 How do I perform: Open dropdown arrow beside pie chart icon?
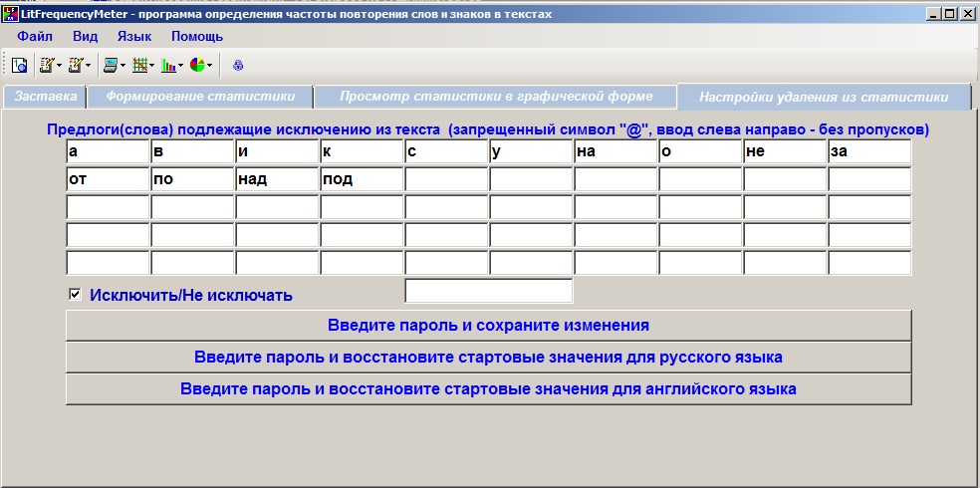209,65
